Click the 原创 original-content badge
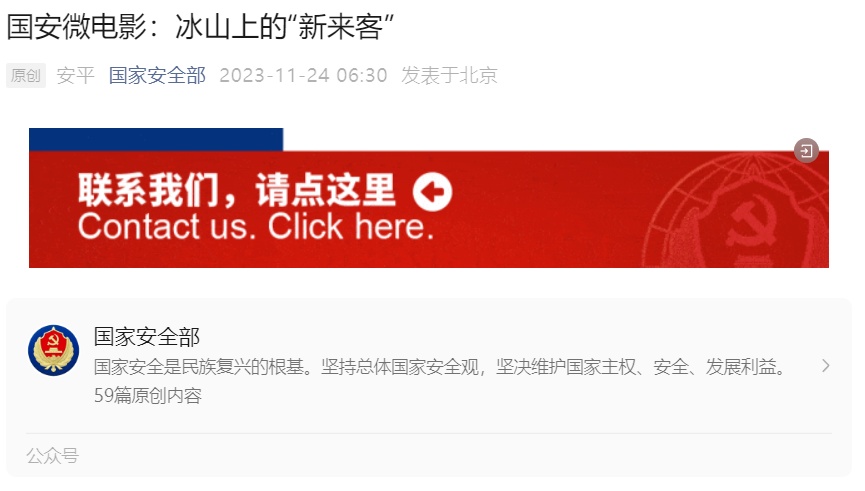 26,76
